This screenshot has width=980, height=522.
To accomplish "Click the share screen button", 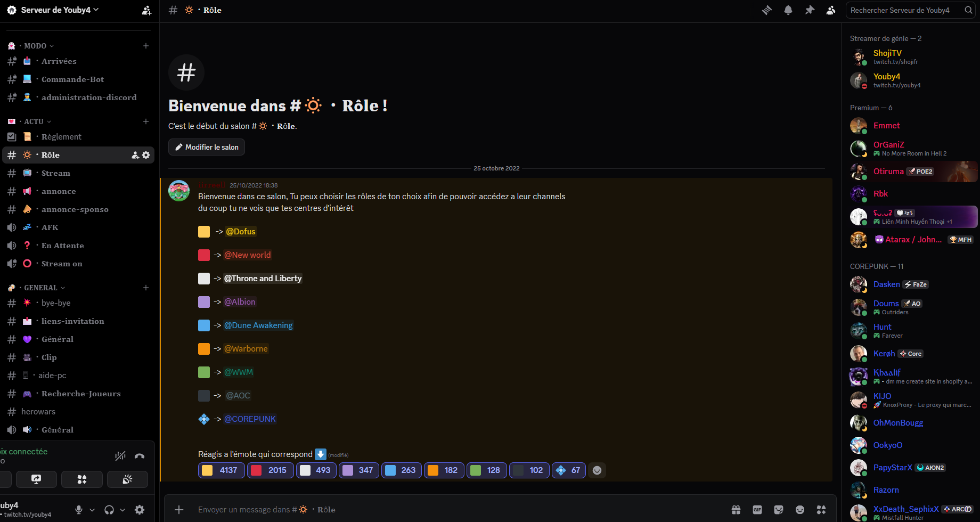I will [36, 479].
